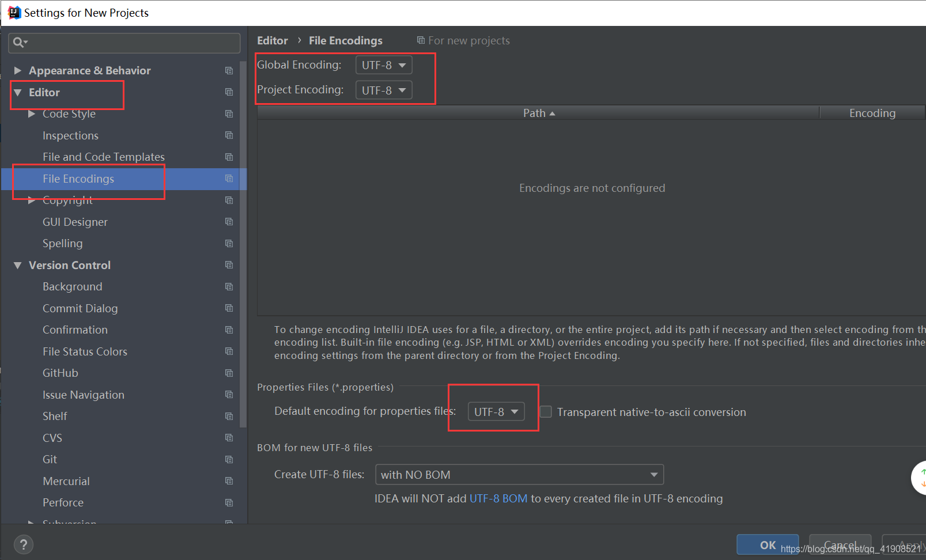Image resolution: width=926 pixels, height=560 pixels.
Task: Open the Issue Navigation settings
Action: click(84, 395)
